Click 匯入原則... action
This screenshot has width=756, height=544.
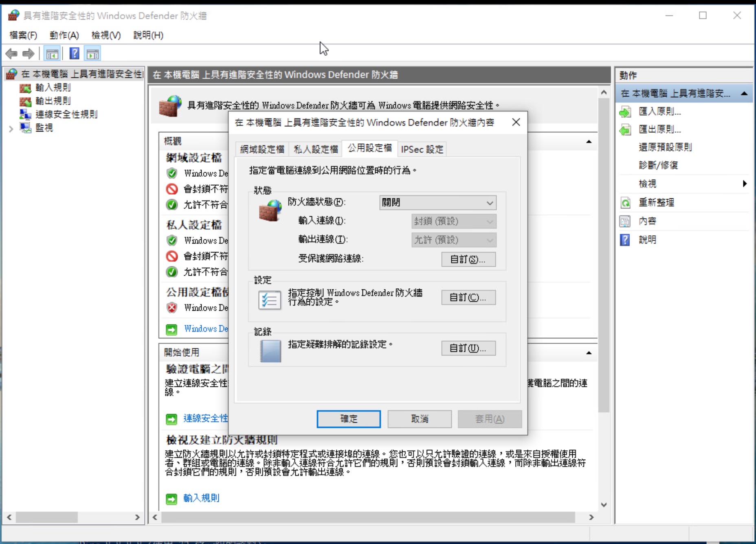659,112
